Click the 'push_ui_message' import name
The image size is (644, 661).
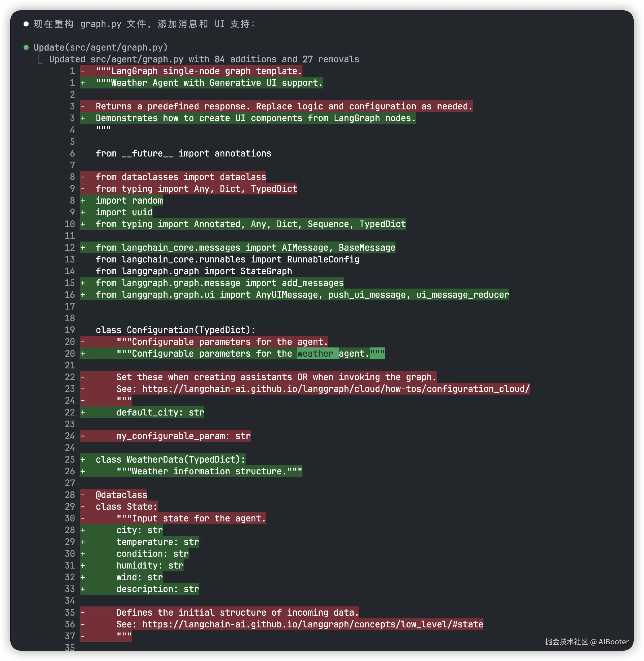click(x=367, y=295)
